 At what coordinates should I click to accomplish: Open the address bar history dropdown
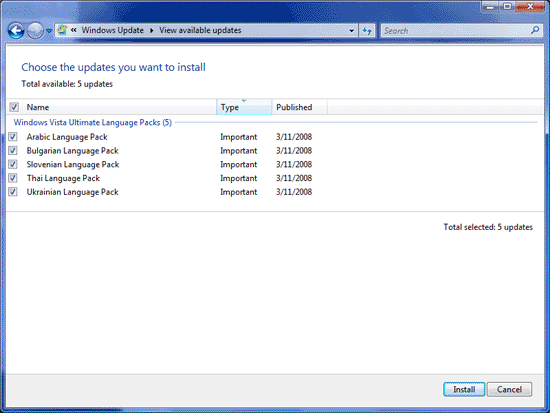coord(351,31)
